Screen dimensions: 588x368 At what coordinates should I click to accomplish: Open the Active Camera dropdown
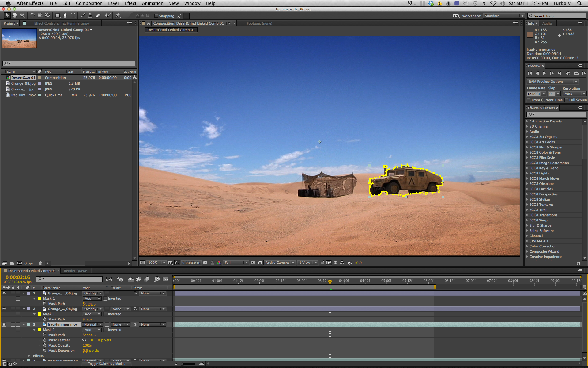[x=280, y=263]
